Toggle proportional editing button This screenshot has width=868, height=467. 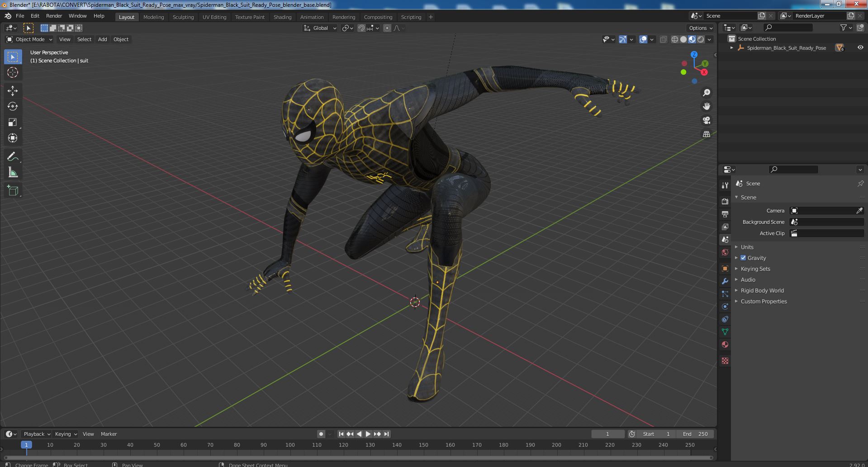[x=387, y=28]
